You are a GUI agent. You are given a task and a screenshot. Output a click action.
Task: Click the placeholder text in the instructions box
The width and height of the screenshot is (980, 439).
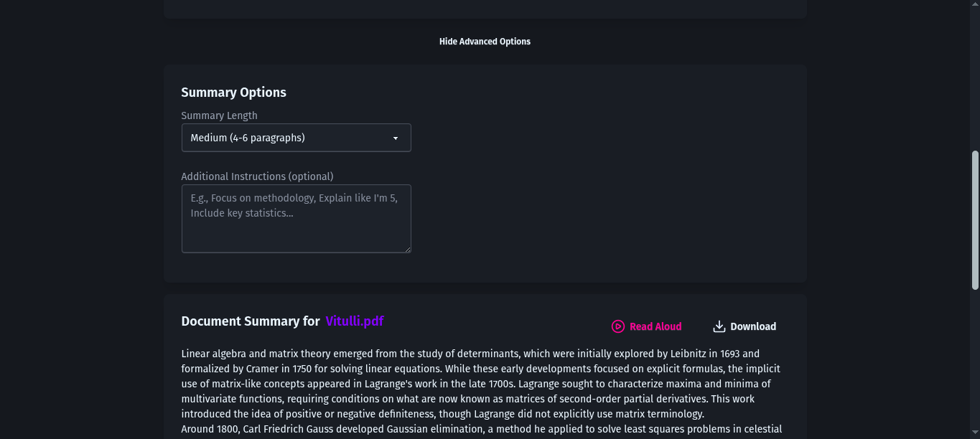pyautogui.click(x=293, y=205)
